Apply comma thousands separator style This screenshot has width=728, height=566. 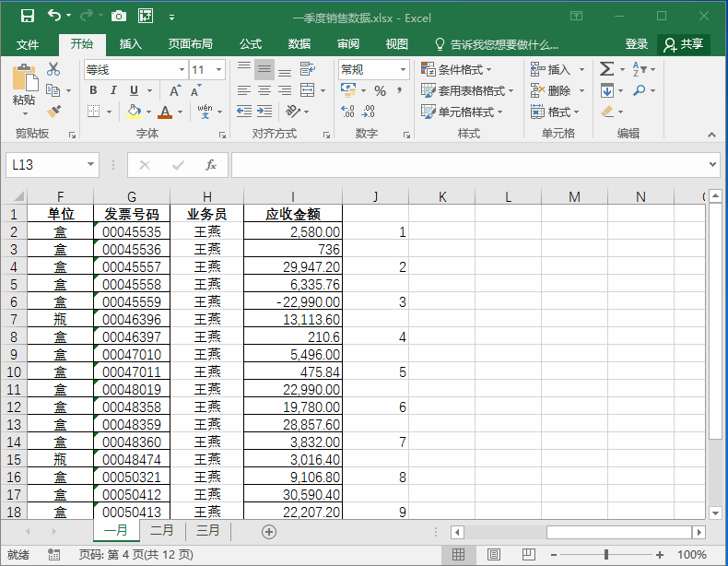[399, 90]
